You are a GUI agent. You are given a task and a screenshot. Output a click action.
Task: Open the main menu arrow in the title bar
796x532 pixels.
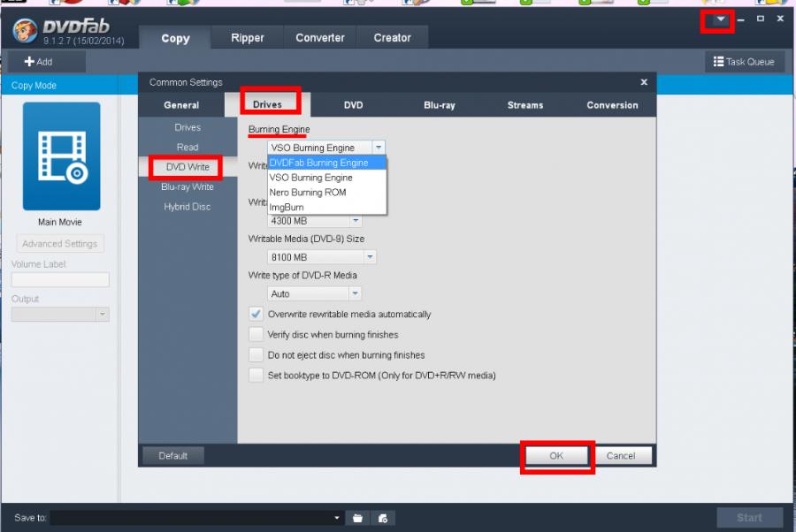(720, 19)
